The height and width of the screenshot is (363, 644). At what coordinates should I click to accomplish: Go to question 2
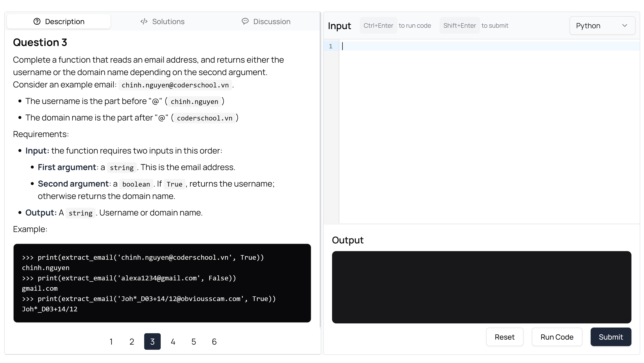(x=132, y=341)
